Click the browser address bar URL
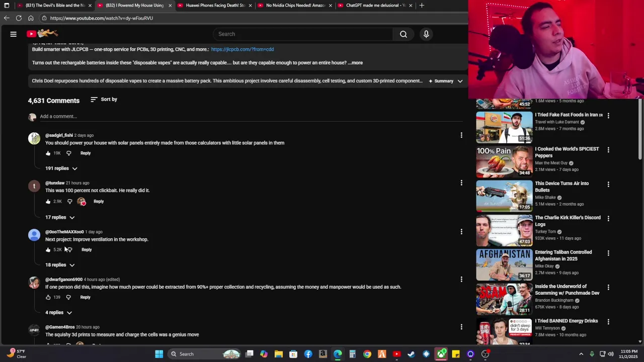This screenshot has width=644, height=362. (101, 18)
